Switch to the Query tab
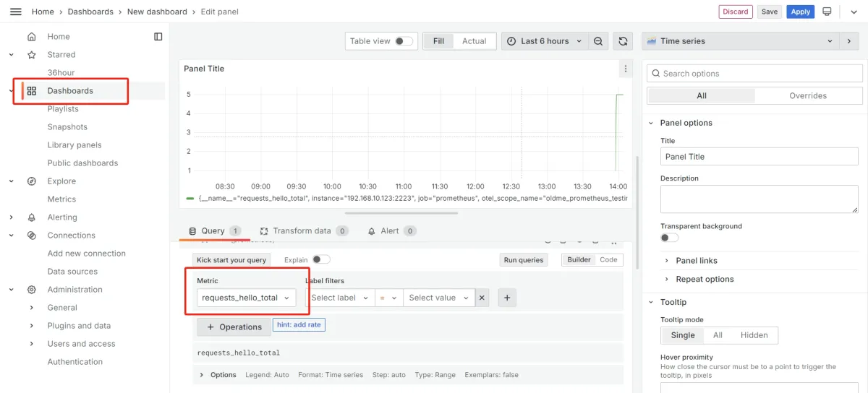Screen dimensions: 868x393 [213, 231]
